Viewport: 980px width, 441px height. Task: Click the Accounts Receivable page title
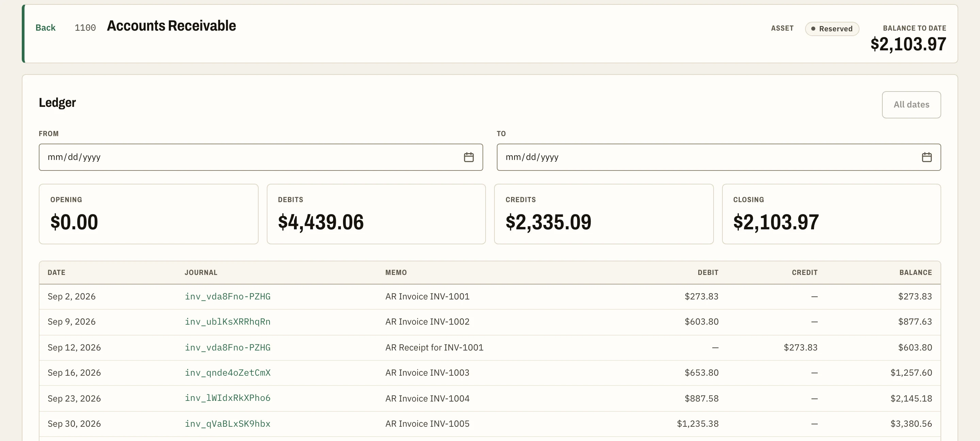(171, 26)
